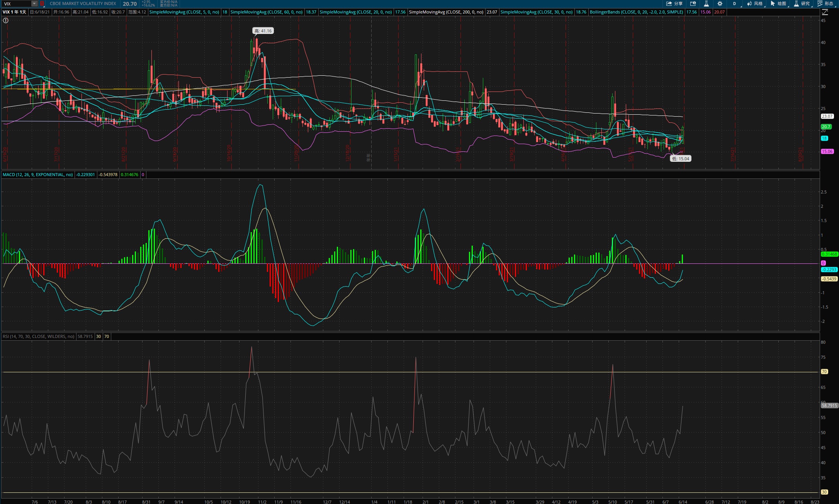Click the red symbol-link indicator beside VIX
The width and height of the screenshot is (839, 504).
click(42, 3)
